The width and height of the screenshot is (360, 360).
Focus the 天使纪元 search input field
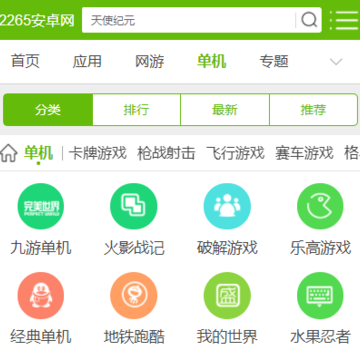point(188,20)
